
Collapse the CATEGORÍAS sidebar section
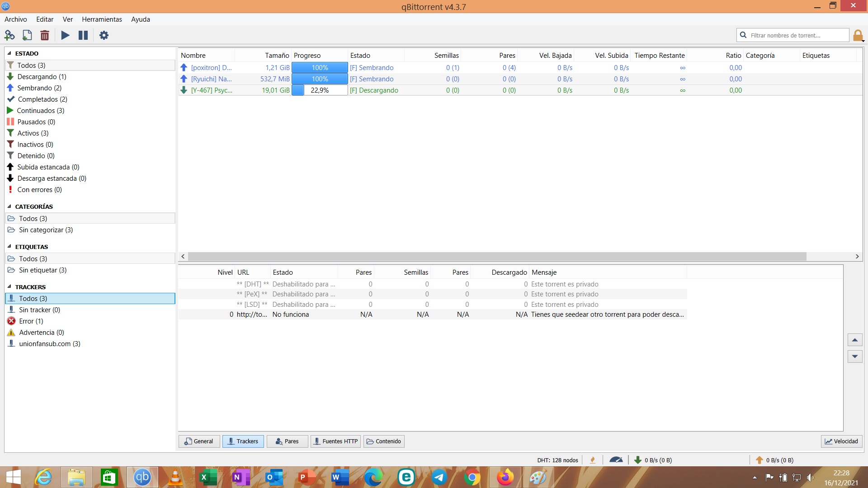tap(9, 206)
